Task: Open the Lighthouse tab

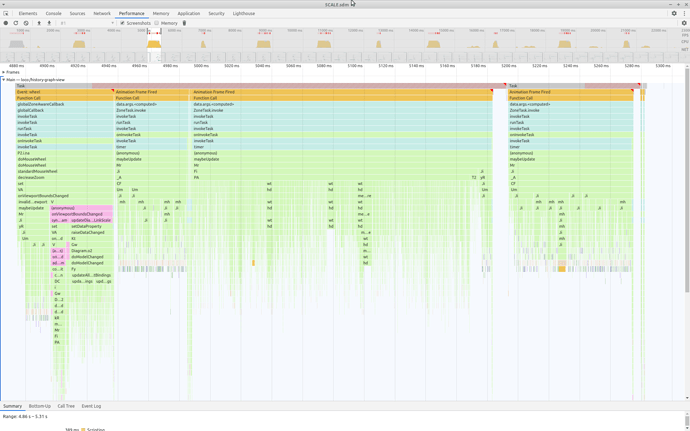Action: 243,14
